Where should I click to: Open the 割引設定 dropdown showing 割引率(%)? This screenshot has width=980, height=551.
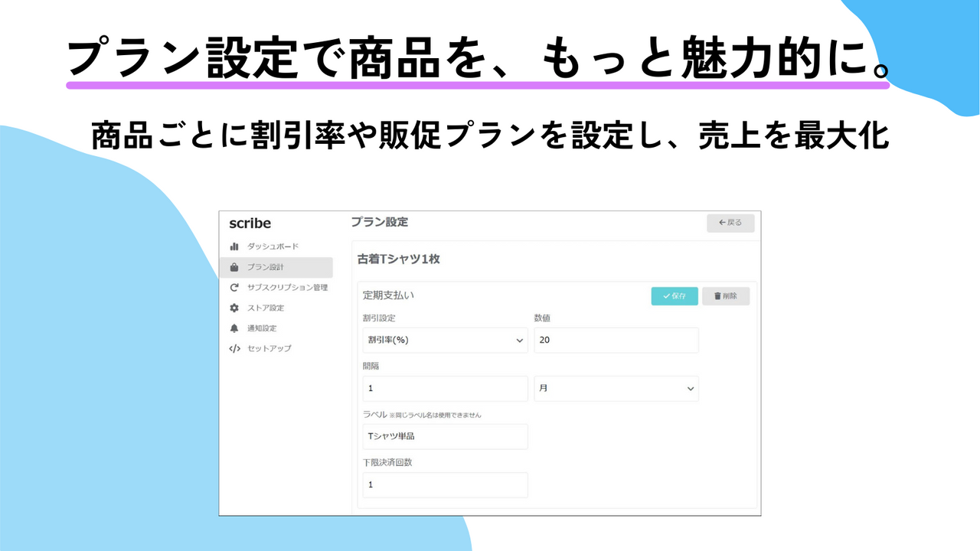[x=445, y=340]
